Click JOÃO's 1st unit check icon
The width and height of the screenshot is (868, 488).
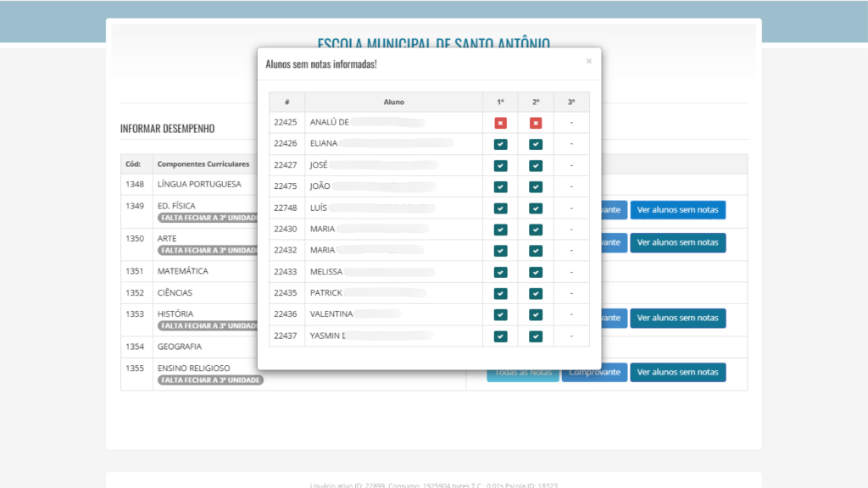[x=500, y=186]
